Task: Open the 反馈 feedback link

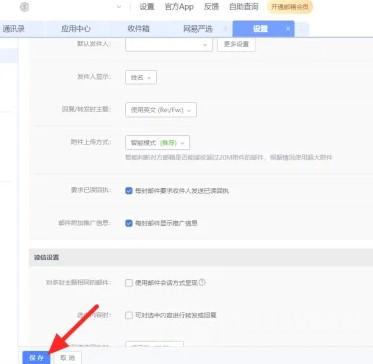Action: coord(211,7)
